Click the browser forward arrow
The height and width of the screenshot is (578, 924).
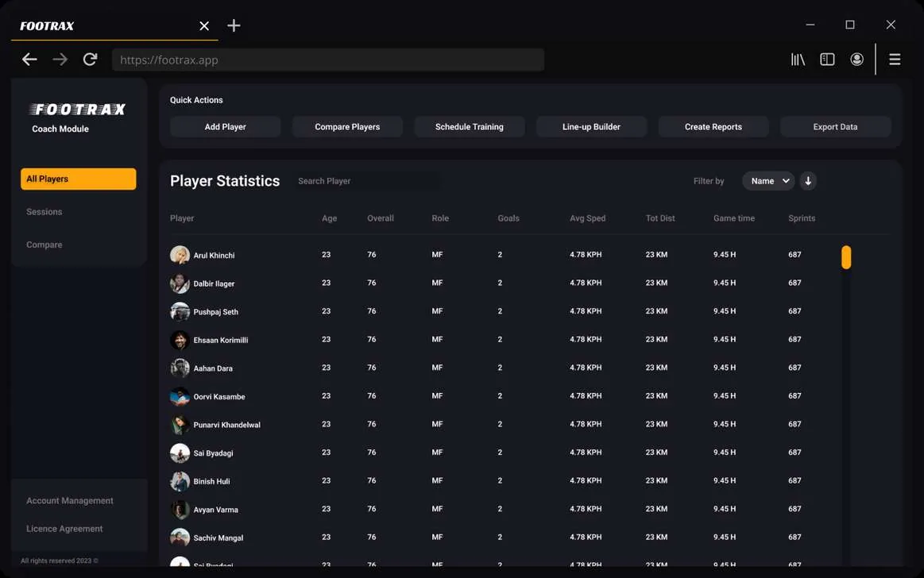pos(60,60)
